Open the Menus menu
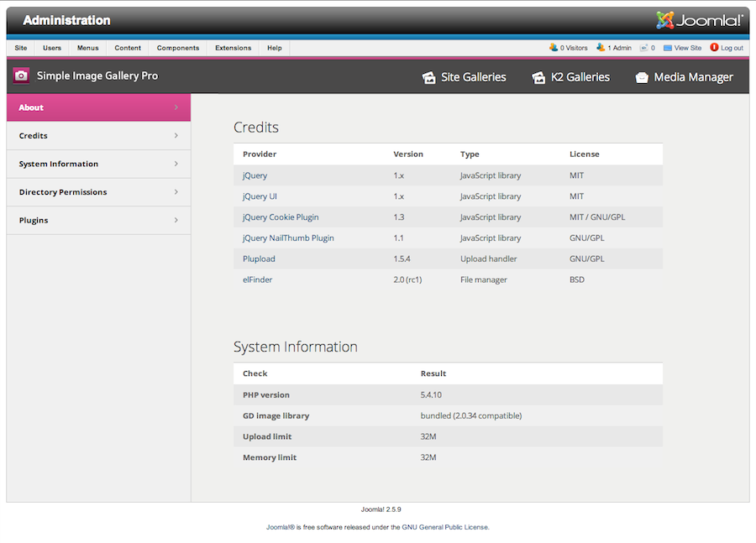The image size is (756, 543). (87, 48)
